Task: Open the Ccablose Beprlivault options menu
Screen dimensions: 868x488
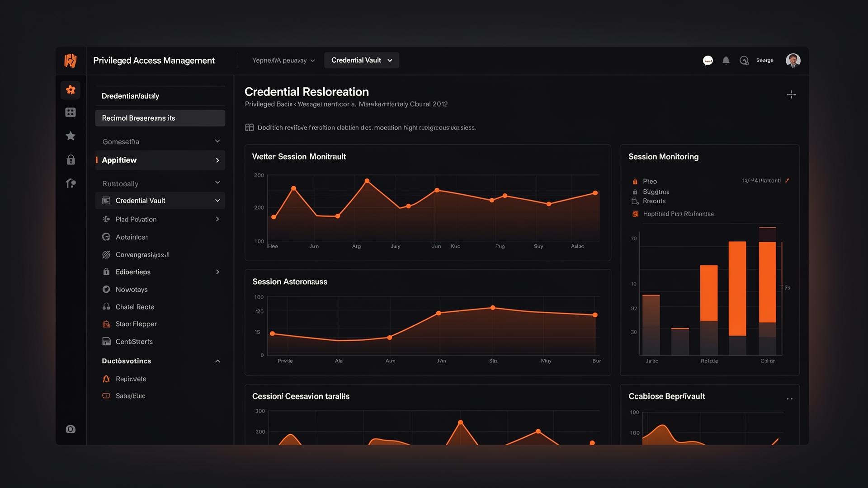Action: click(789, 399)
